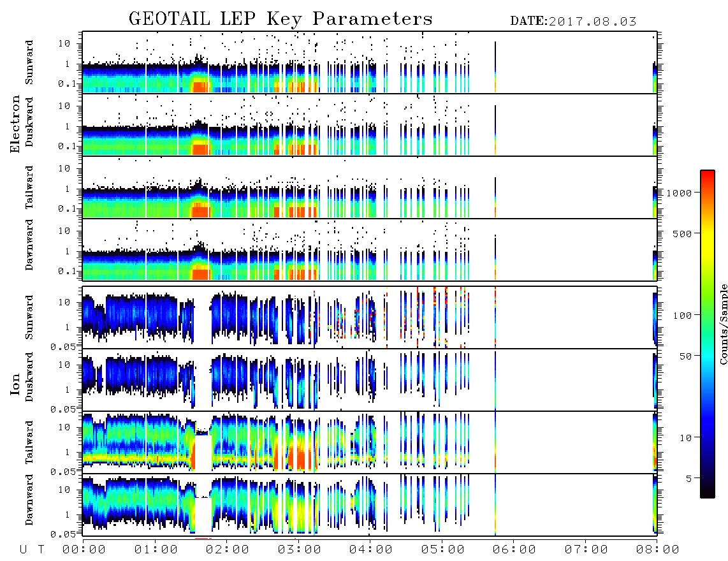
Task: Select the Ion Tailward axis label
Action: click(29, 442)
